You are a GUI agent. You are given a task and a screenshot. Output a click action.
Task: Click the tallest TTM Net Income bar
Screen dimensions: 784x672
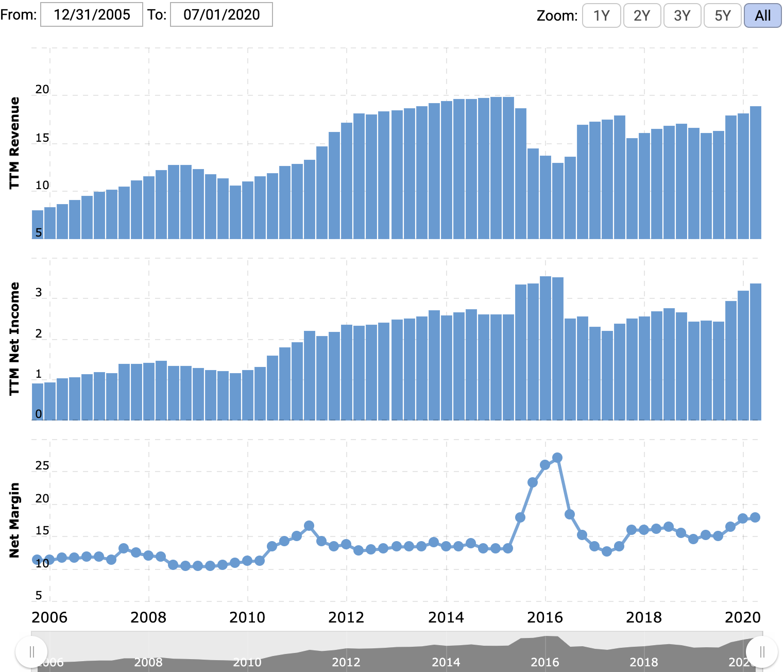546,348
